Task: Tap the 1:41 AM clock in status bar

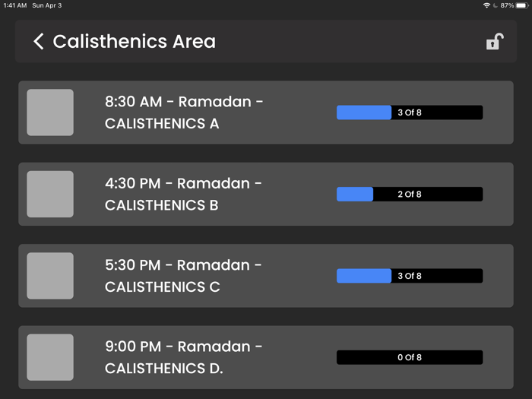Action: [x=15, y=5]
